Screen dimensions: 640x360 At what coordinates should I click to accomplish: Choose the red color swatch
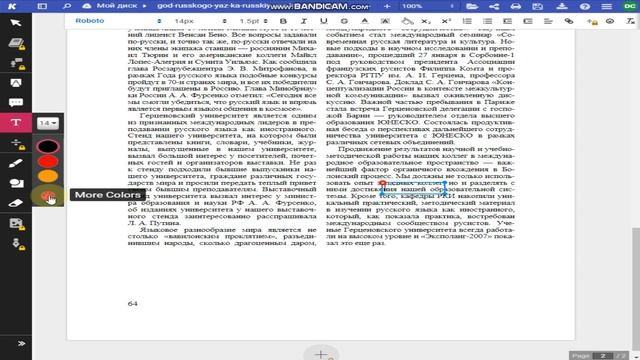(x=48, y=161)
